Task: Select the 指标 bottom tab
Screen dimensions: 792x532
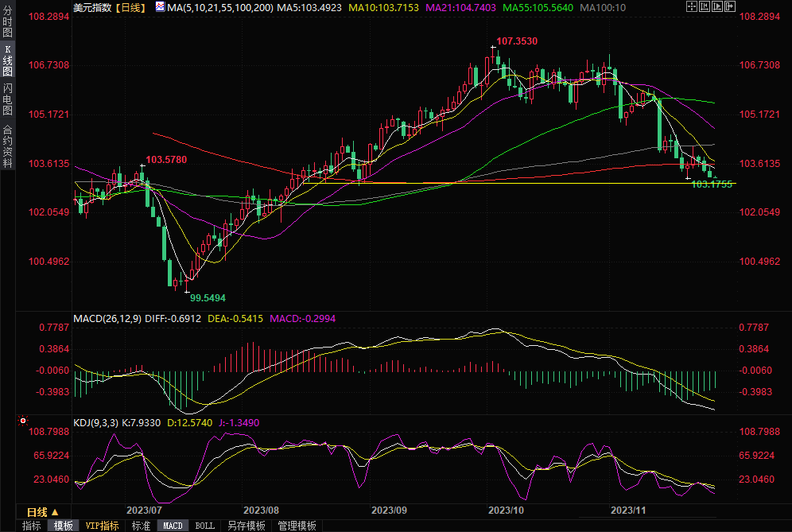Action: 32,526
